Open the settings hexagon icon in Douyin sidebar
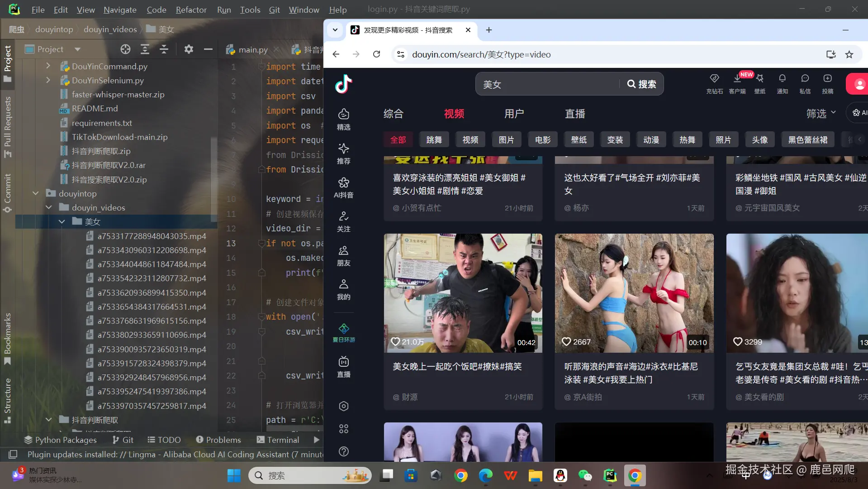The image size is (868, 489). [x=344, y=406]
